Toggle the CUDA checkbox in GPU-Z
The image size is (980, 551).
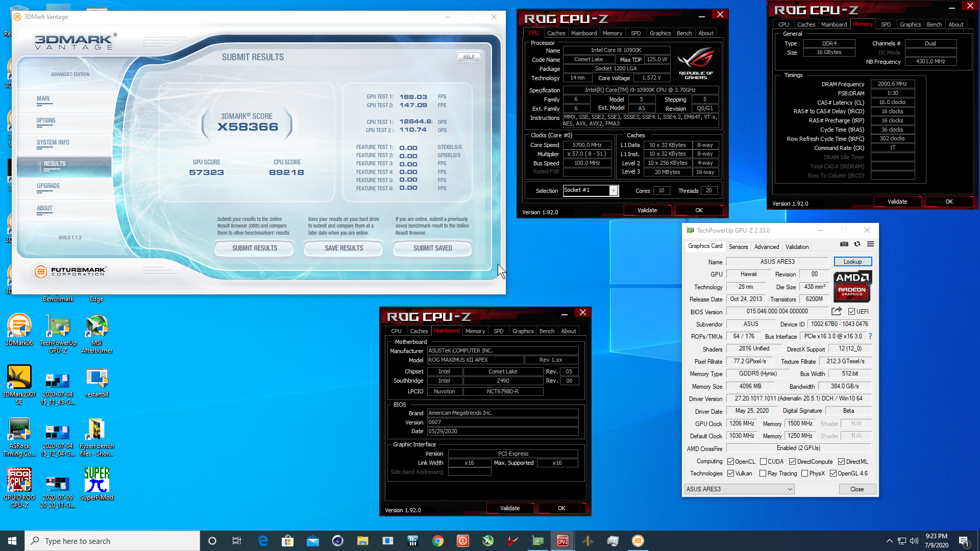click(763, 462)
